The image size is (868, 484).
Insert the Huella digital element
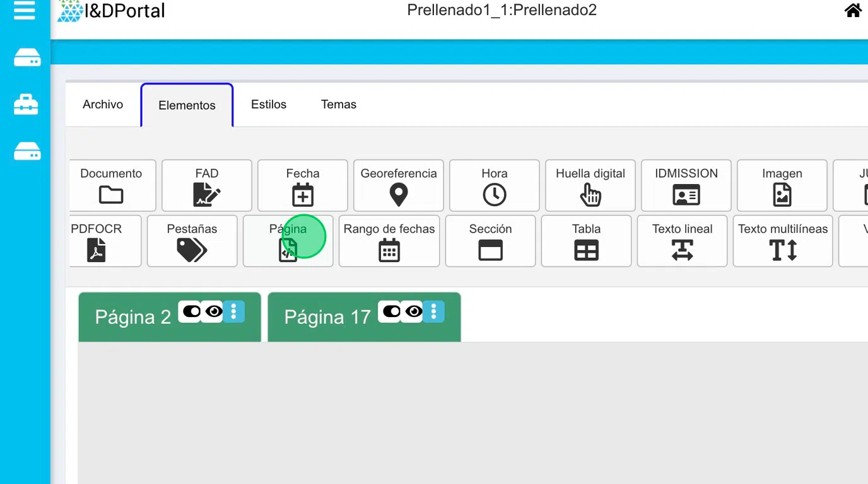[590, 185]
